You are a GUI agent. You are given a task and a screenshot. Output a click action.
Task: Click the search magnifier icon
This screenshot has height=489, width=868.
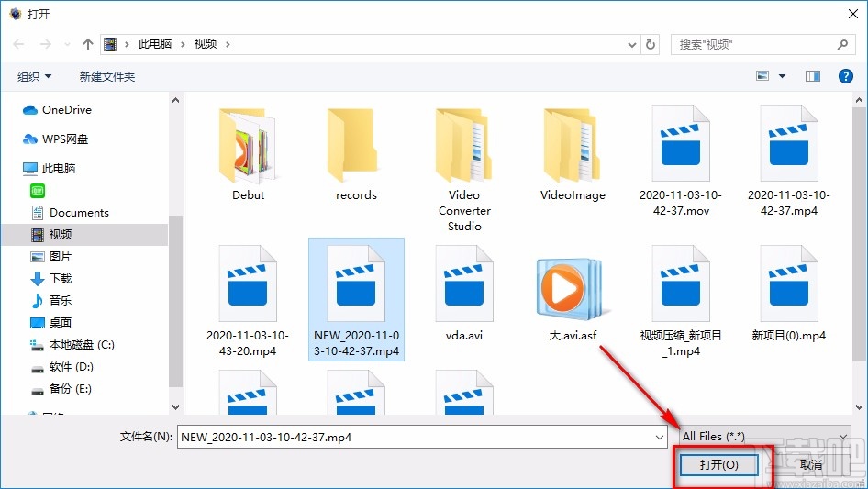[x=842, y=44]
